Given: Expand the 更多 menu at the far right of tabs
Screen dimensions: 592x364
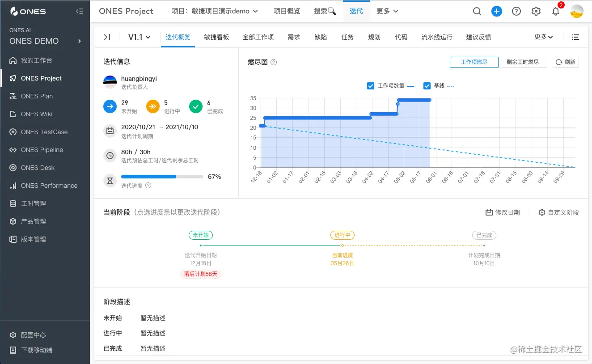Looking at the screenshot, I should 542,37.
